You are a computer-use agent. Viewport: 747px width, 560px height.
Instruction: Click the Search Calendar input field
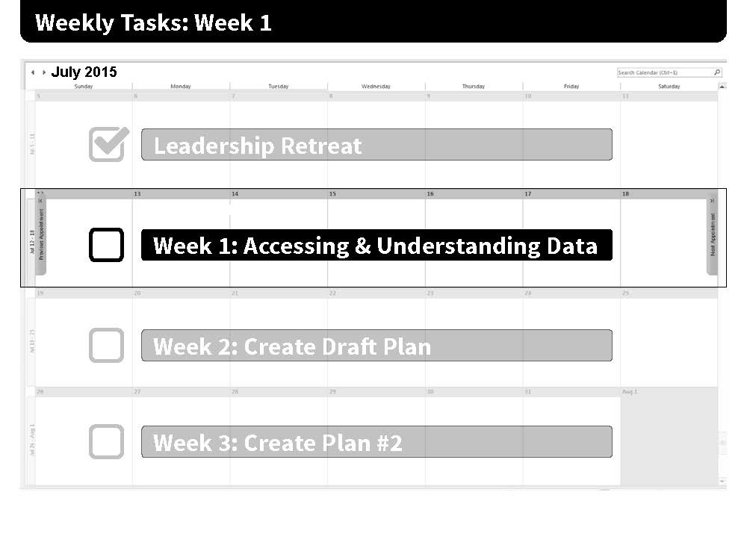pos(665,72)
